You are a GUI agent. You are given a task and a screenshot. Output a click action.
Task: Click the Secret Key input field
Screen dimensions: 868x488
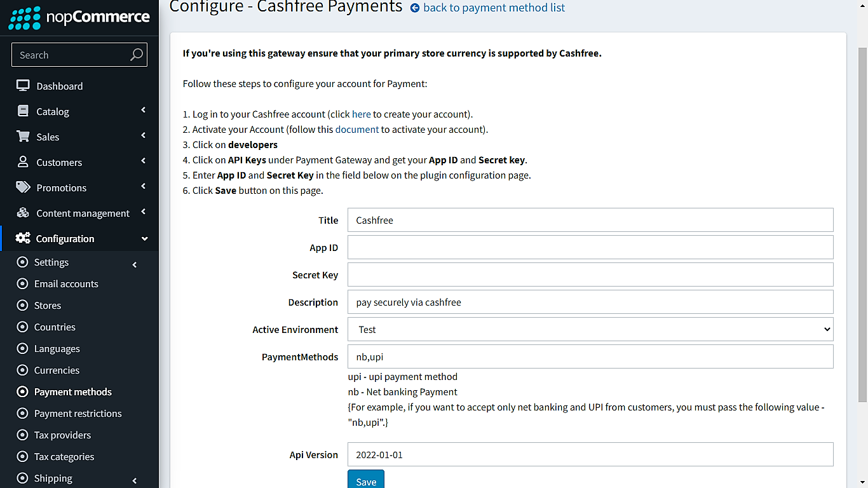(590, 274)
